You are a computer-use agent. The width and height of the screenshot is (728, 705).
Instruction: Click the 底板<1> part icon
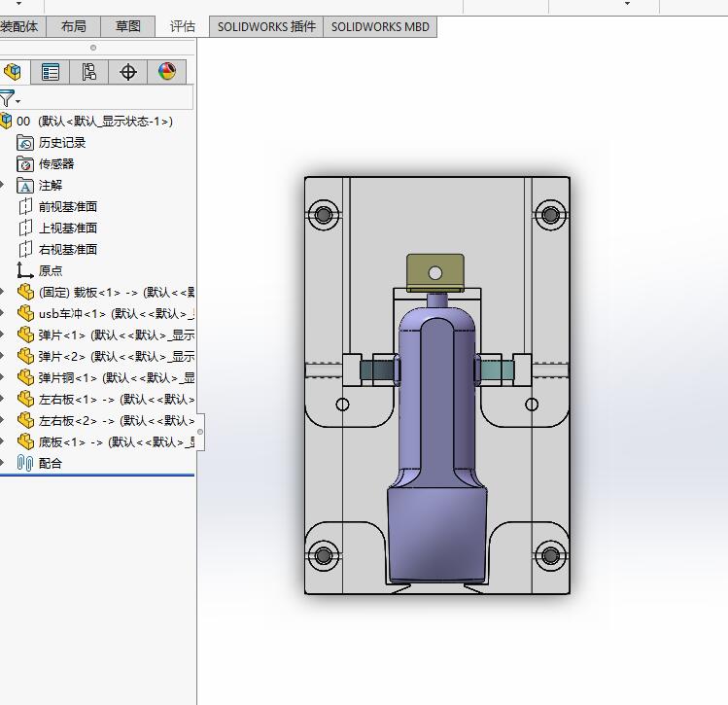pos(25,441)
